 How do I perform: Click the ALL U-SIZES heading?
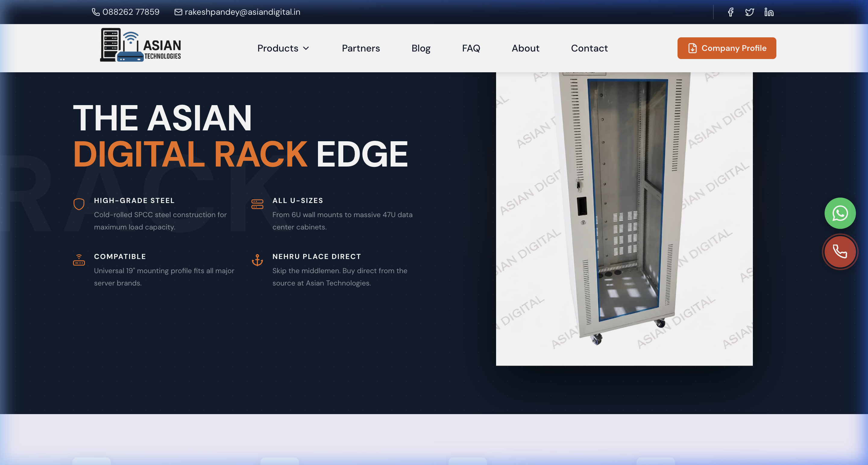pyautogui.click(x=298, y=200)
